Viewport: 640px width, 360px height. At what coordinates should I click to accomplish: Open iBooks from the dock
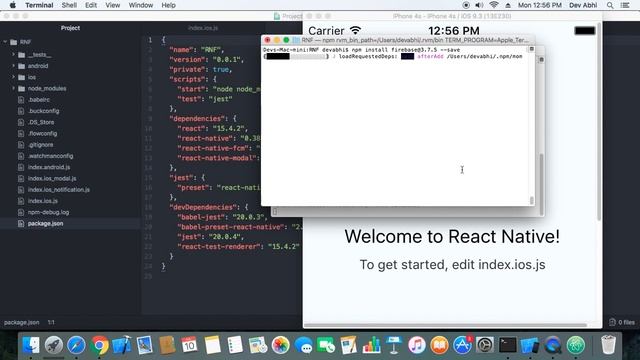(x=439, y=345)
